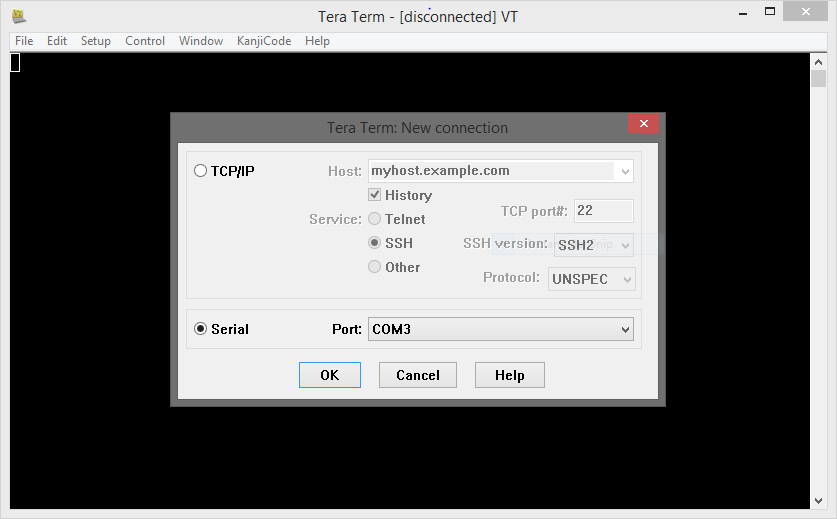Image resolution: width=837 pixels, height=519 pixels.
Task: Open the KanjiCode menu
Action: click(x=264, y=41)
